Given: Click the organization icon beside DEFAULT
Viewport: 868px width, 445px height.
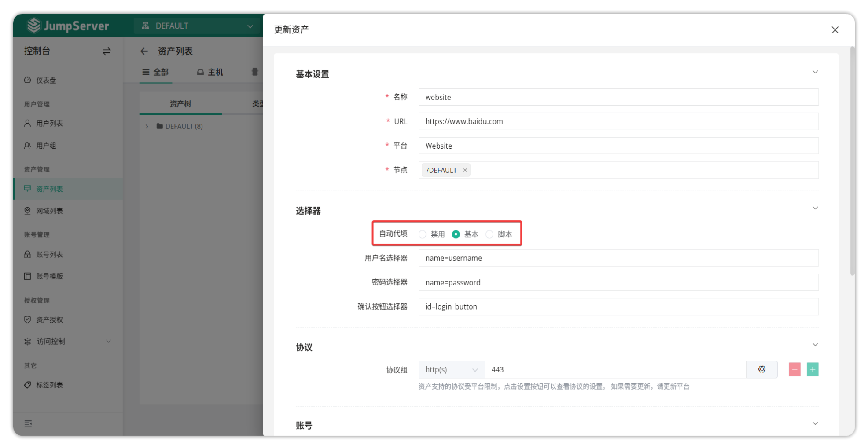Looking at the screenshot, I should click(x=146, y=26).
